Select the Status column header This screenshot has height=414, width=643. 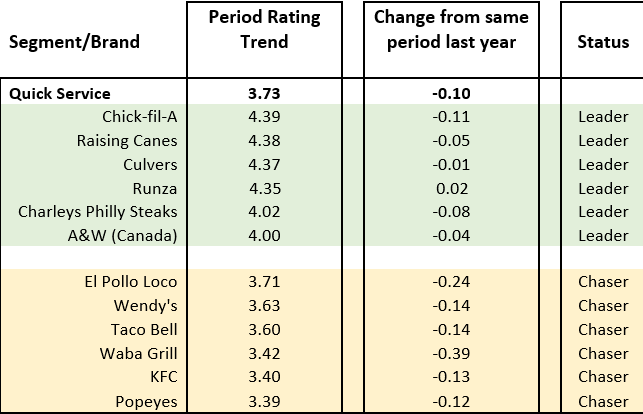point(603,43)
